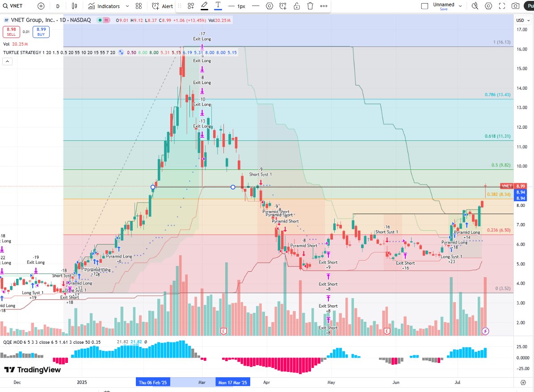Delete the drawing with trash icon
The height and width of the screenshot is (392, 534).
pos(310,6)
